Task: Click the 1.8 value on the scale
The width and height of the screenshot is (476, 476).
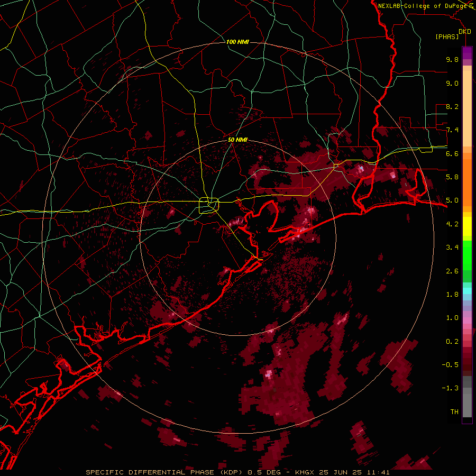Action: tap(452, 295)
